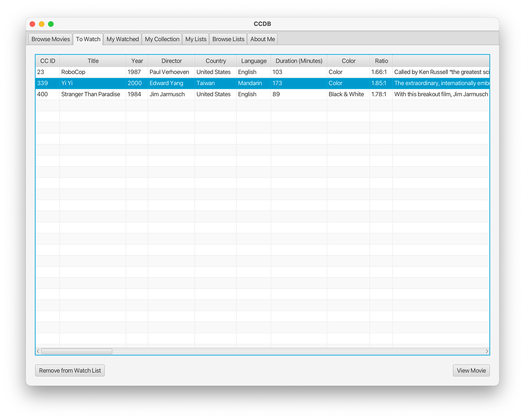Sort by the Ratio column header
525x420 pixels.
[381, 61]
